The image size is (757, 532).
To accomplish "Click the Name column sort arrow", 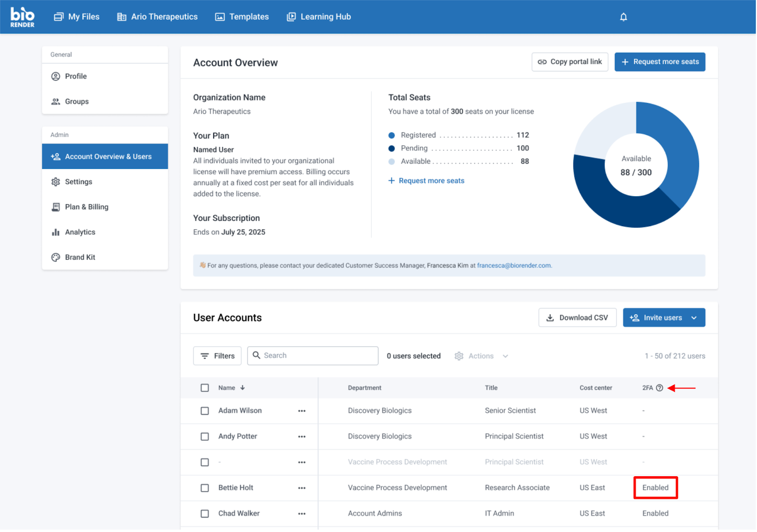I will click(243, 388).
